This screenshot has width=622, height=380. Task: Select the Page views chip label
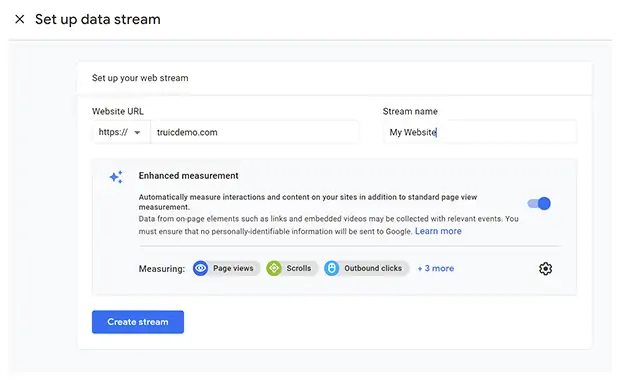233,269
